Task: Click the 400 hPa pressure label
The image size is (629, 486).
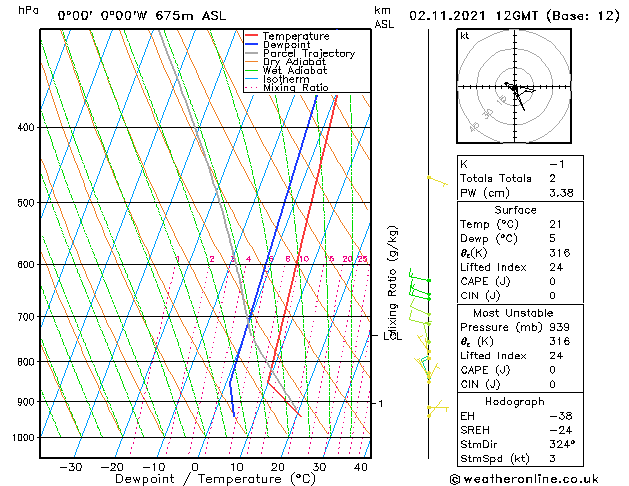Action: click(x=26, y=128)
